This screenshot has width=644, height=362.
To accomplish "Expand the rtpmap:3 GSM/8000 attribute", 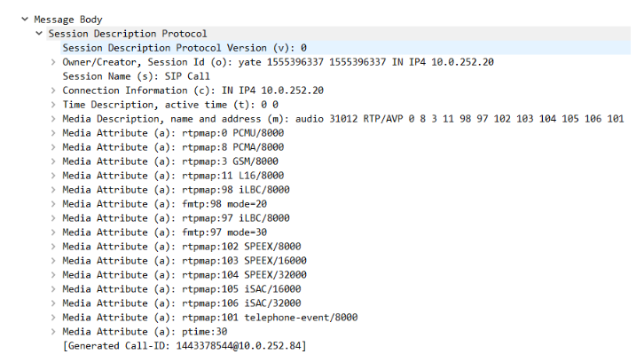I will click(x=54, y=161).
